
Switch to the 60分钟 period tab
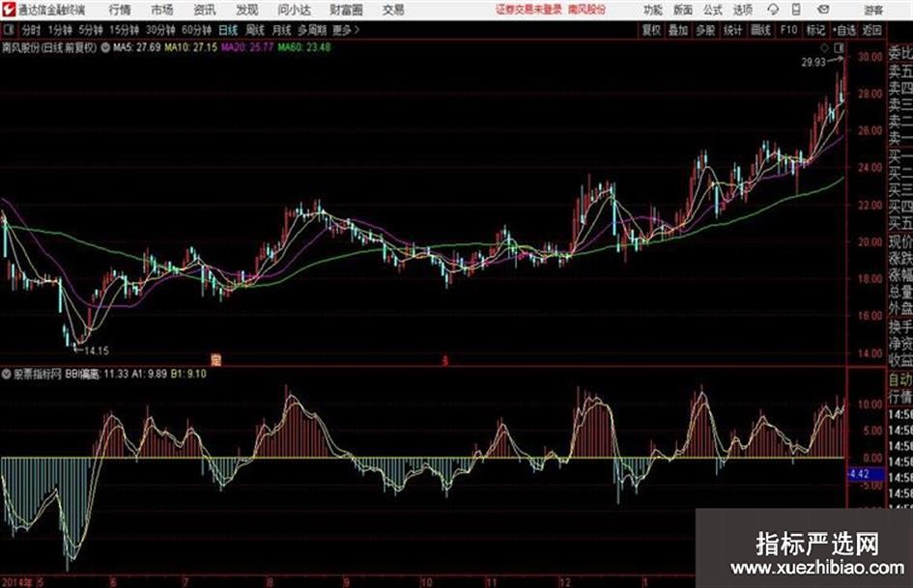[196, 30]
